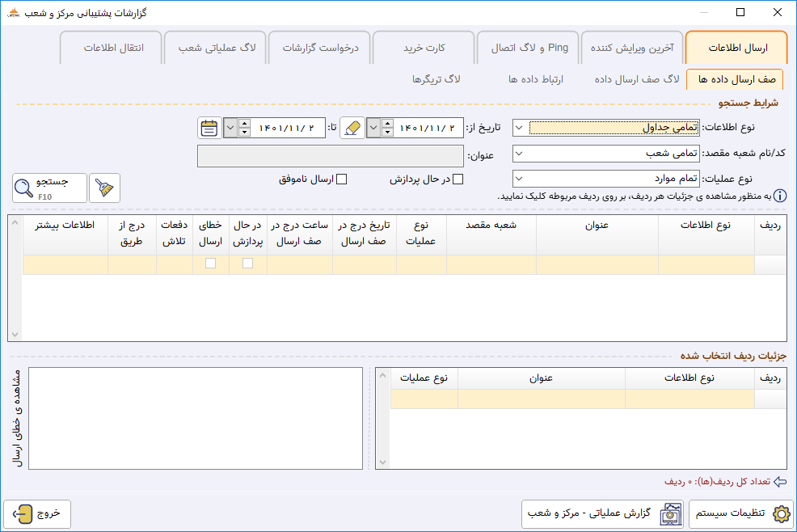The image size is (797, 532).
Task: Open تنظیمات سیستم settings button
Action: pyautogui.click(x=741, y=513)
